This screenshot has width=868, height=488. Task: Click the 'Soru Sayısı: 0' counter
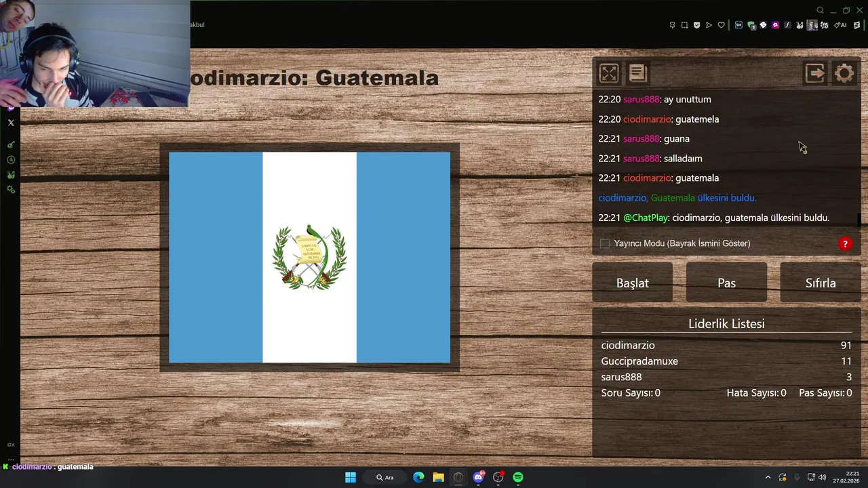pos(631,392)
